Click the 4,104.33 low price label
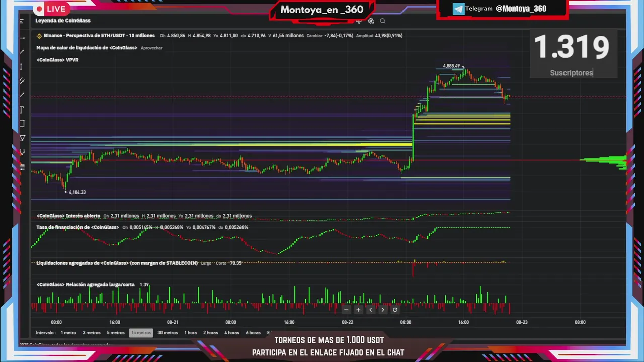The image size is (644, 362). [x=77, y=192]
